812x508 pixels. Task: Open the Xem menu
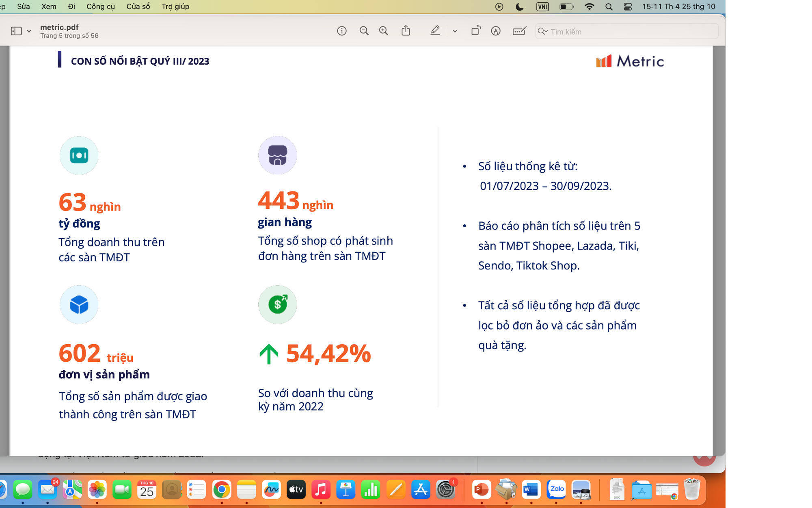coord(49,7)
